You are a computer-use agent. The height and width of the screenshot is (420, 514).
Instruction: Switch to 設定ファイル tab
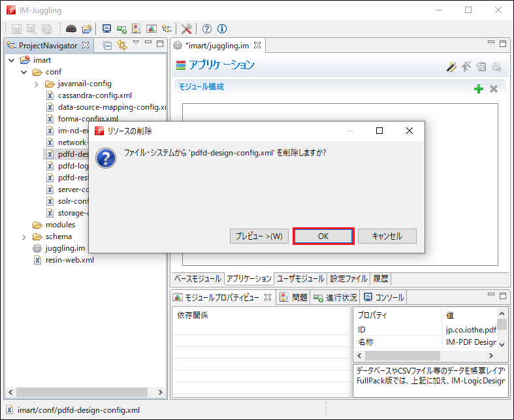[349, 279]
